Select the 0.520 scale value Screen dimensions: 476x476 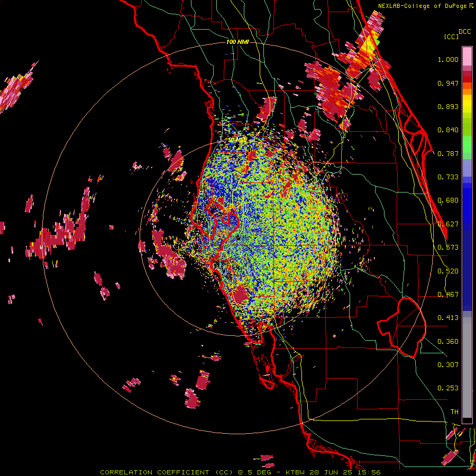(x=448, y=271)
